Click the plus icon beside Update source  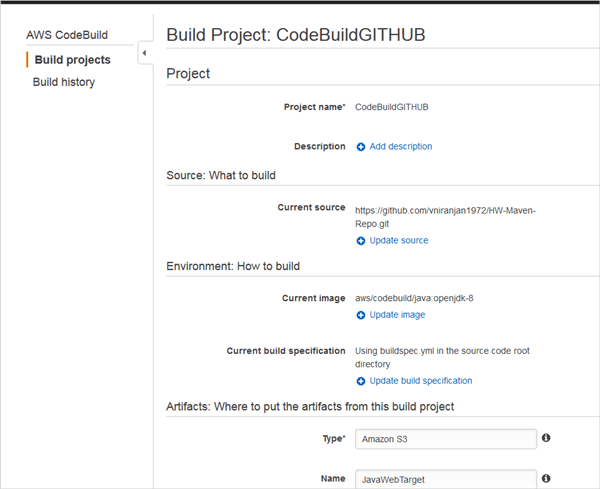[361, 241]
